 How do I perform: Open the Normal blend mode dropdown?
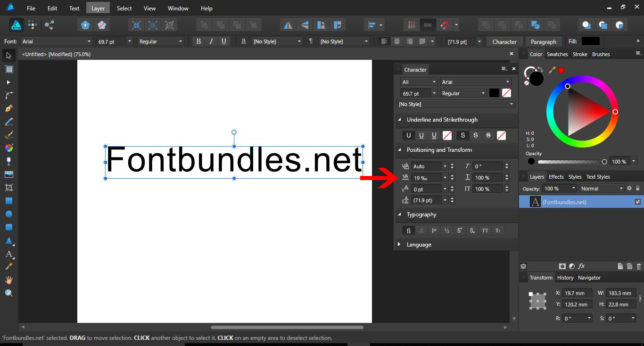tap(601, 188)
